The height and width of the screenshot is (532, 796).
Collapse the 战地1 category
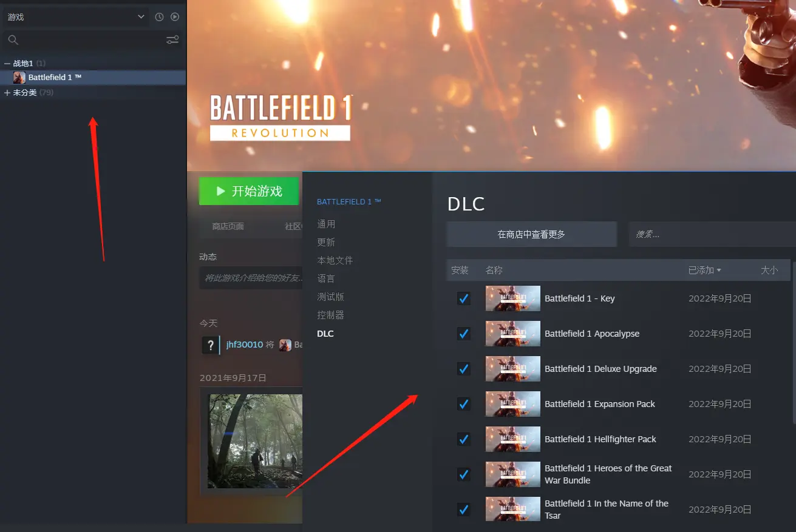click(7, 63)
